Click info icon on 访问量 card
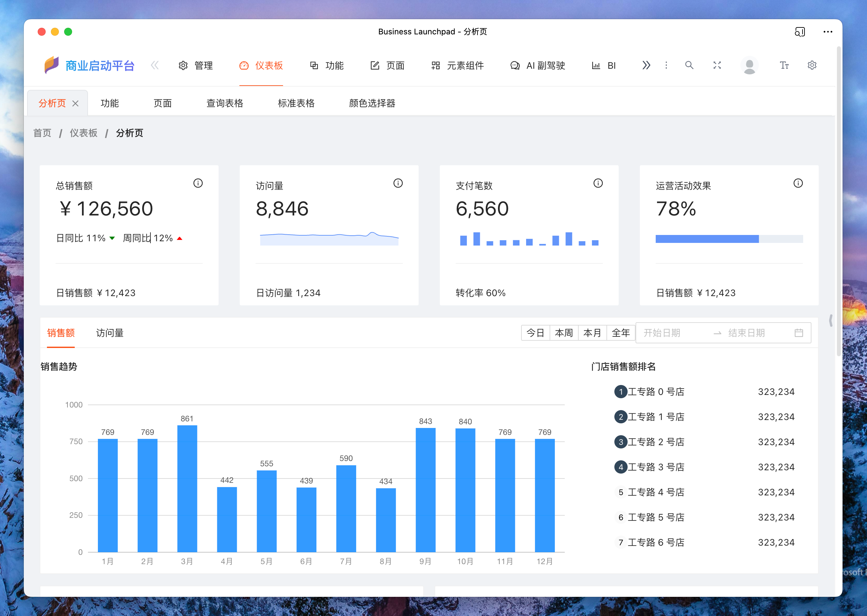 (x=398, y=183)
